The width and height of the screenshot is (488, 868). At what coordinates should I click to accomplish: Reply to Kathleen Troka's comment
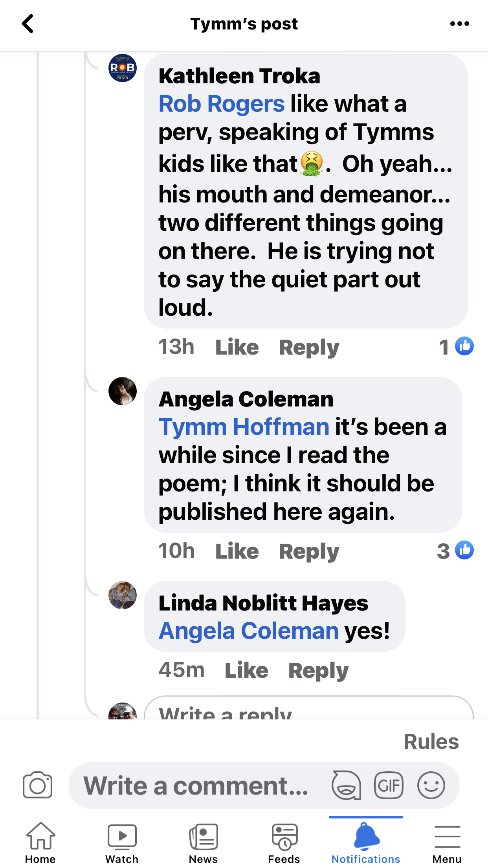click(309, 348)
